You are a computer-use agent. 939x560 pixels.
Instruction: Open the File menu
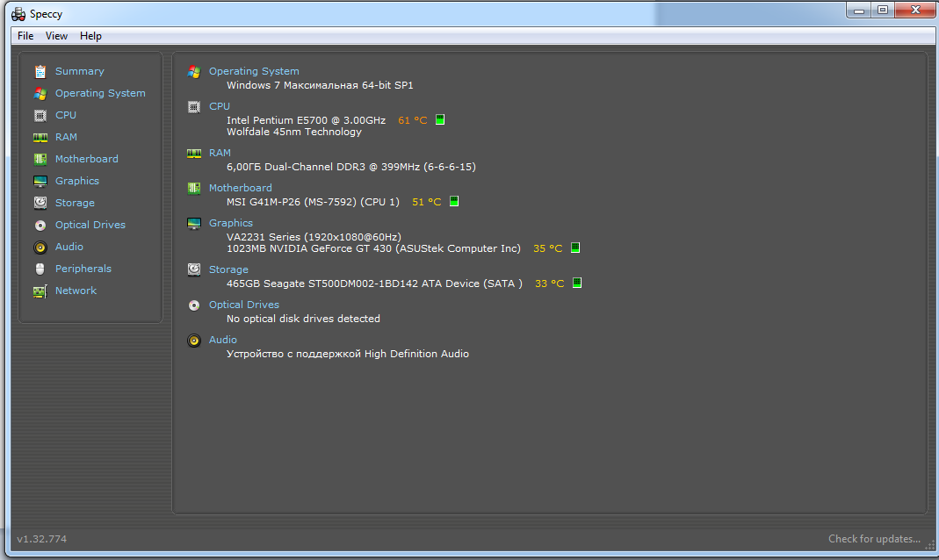25,36
